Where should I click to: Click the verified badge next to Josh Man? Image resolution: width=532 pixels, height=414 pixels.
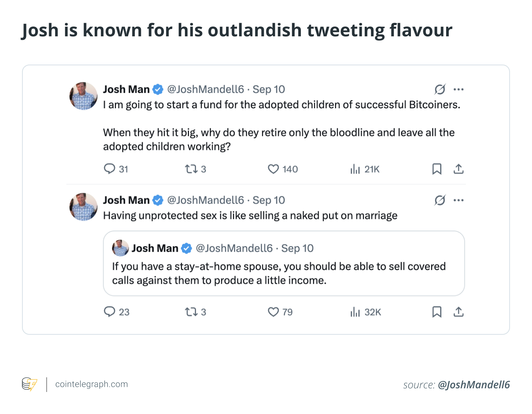(x=158, y=89)
